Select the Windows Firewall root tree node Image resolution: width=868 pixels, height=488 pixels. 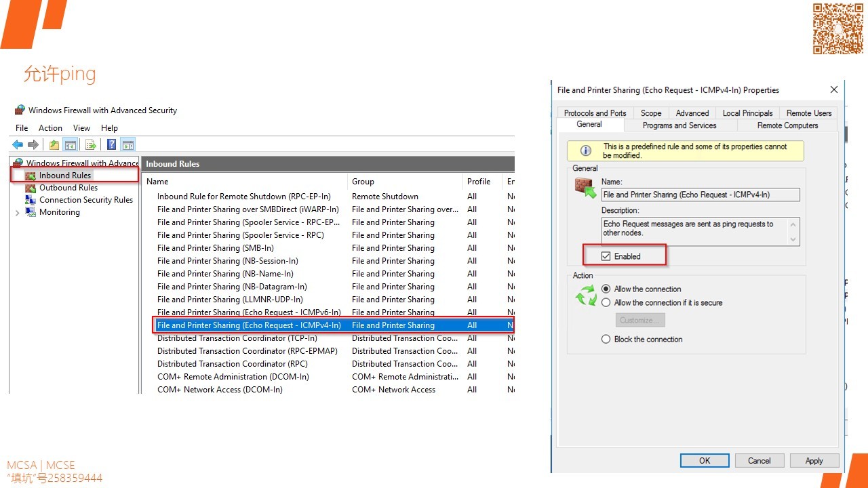point(82,163)
